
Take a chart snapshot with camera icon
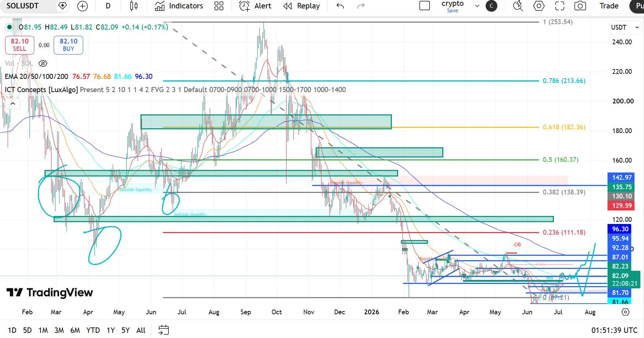[x=580, y=6]
